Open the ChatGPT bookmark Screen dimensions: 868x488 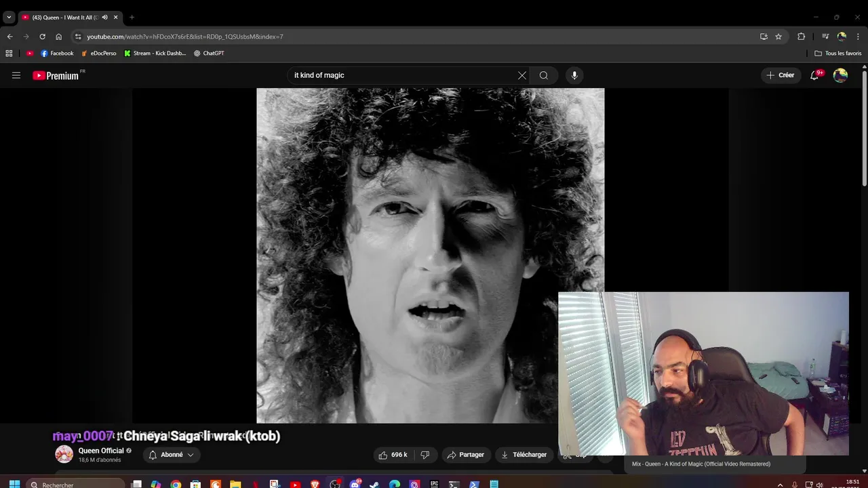point(209,53)
